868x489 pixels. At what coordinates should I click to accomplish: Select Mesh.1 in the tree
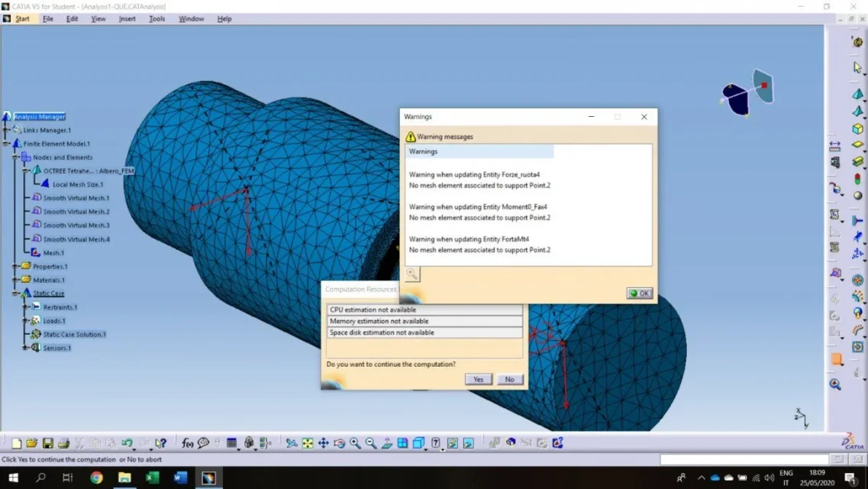(x=53, y=253)
